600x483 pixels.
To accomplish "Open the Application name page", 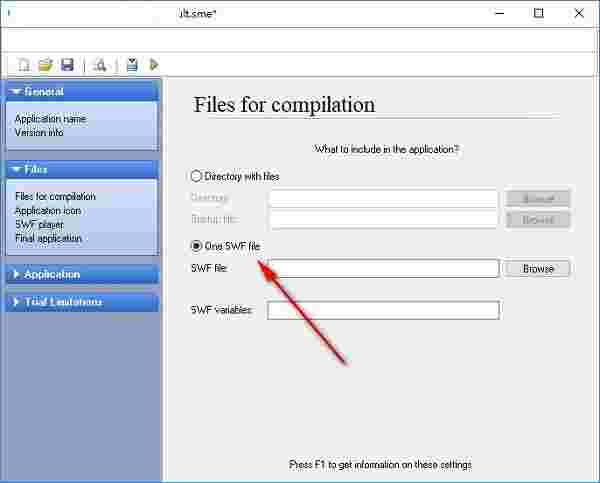I will click(x=51, y=119).
